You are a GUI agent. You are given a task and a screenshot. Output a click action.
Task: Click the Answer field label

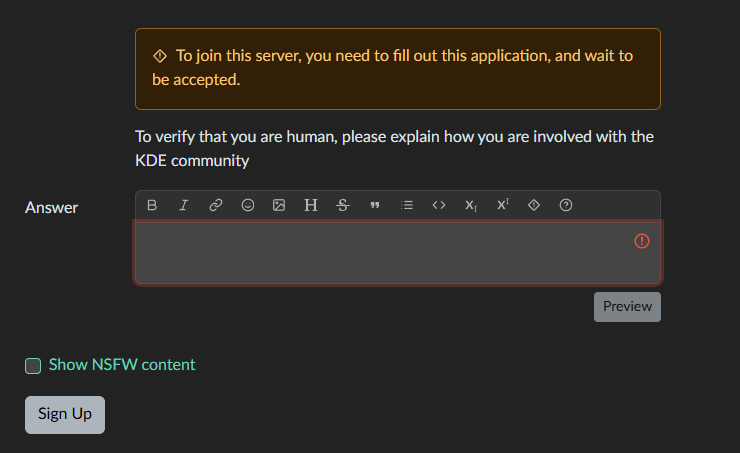click(51, 208)
